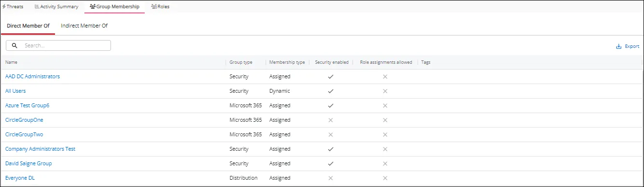
Task: Open the CircleGroupOne group link
Action: coord(24,120)
